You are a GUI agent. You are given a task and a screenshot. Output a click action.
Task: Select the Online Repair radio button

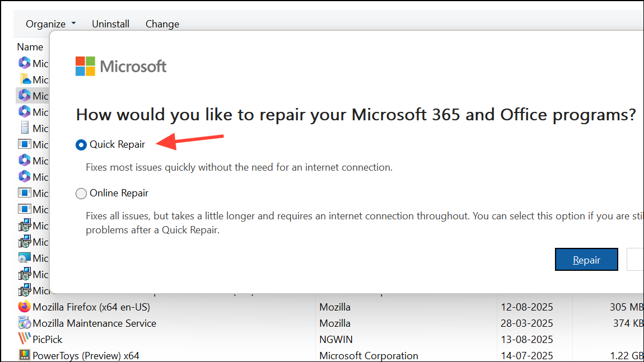81,193
